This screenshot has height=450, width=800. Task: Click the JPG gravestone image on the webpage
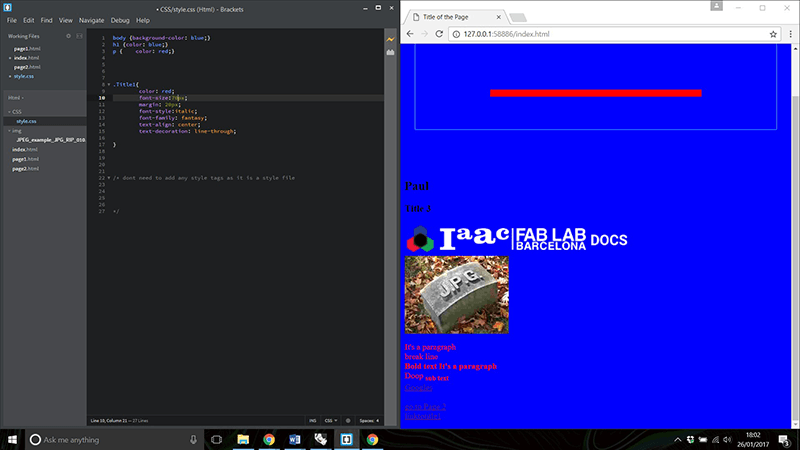click(x=457, y=295)
